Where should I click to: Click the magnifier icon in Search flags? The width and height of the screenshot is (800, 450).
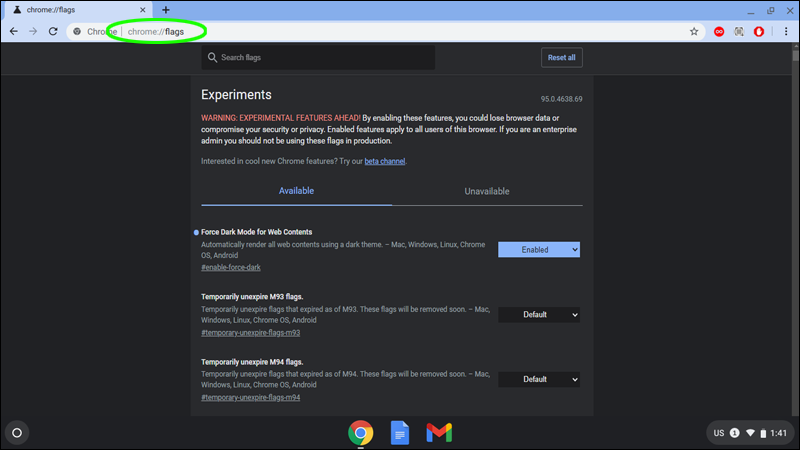[212, 58]
